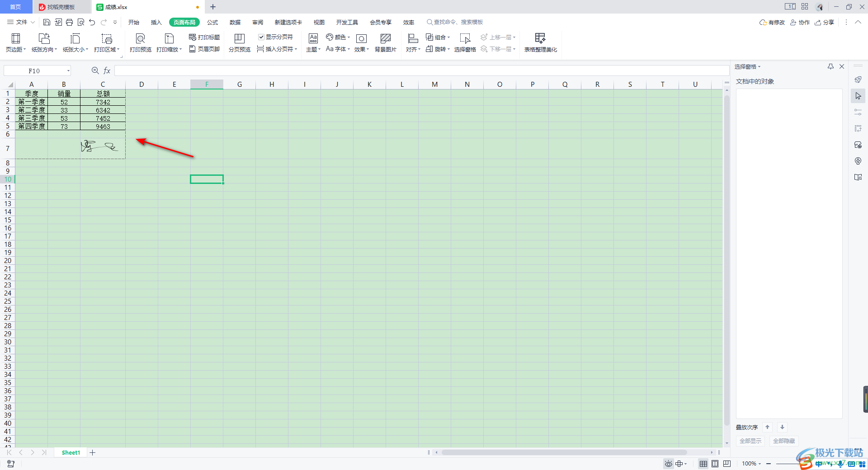Click the select-arrow icon in right sidebar
This screenshot has height=470, width=868.
[858, 96]
